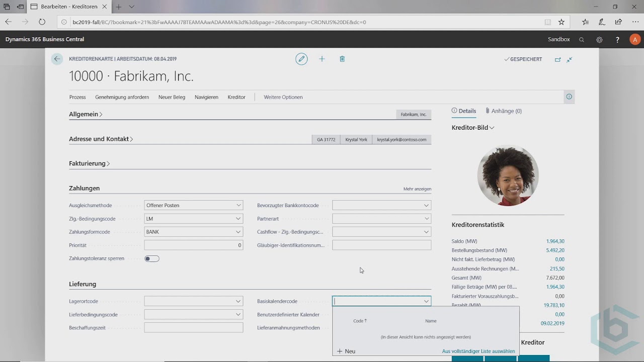Toggle the FactBox info pane icon
Image resolution: width=644 pixels, height=362 pixels.
click(569, 97)
